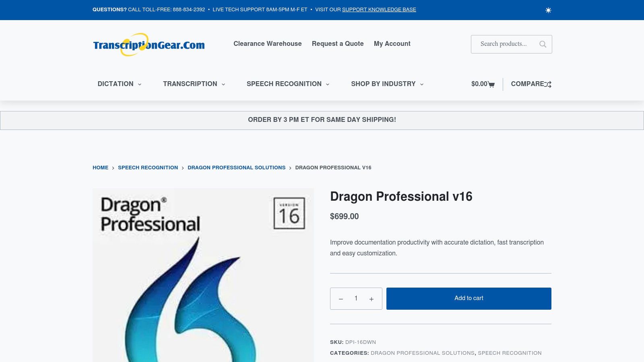Viewport: 644px width, 362px height.
Task: Increase quantity with the plus icon
Action: (x=371, y=298)
